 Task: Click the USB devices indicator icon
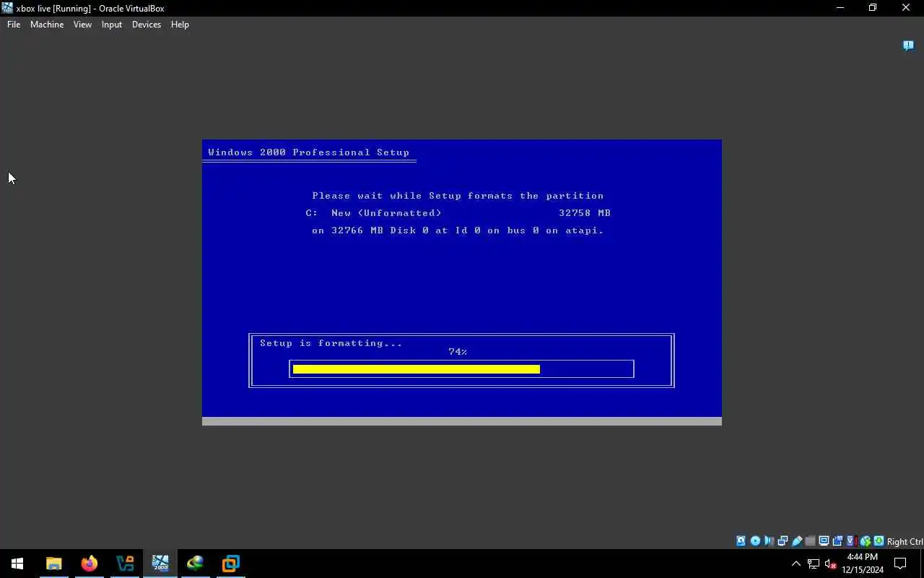point(797,541)
